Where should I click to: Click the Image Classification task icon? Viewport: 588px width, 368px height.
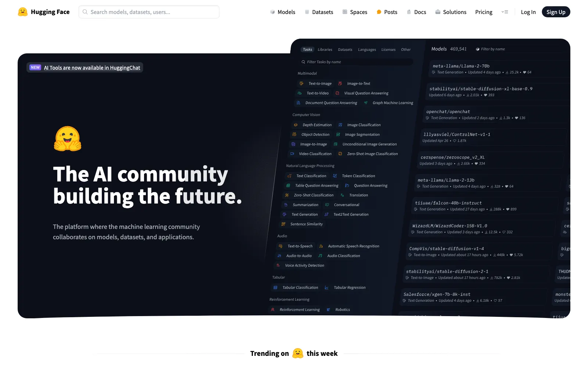tap(340, 125)
